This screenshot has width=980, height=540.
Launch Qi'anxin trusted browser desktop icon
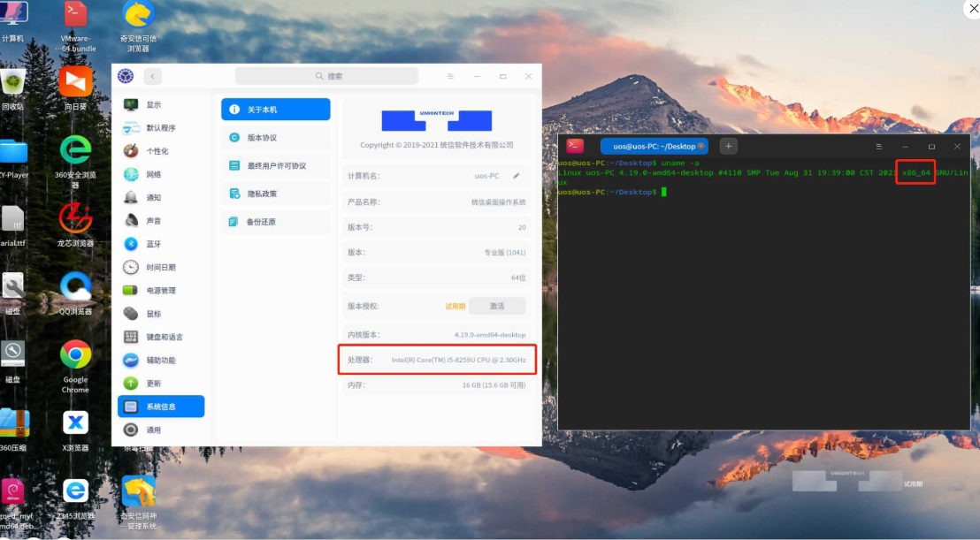click(138, 27)
